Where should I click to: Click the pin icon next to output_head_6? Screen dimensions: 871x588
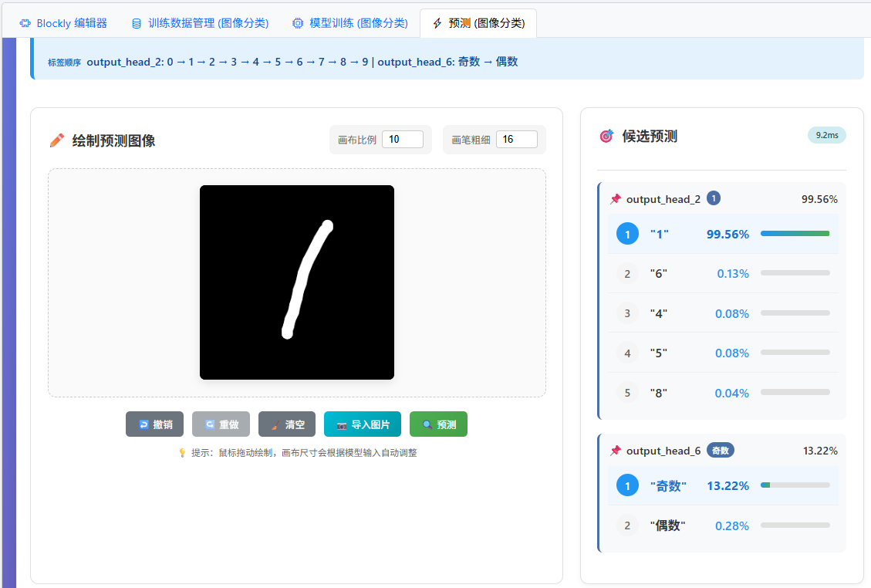(x=616, y=451)
